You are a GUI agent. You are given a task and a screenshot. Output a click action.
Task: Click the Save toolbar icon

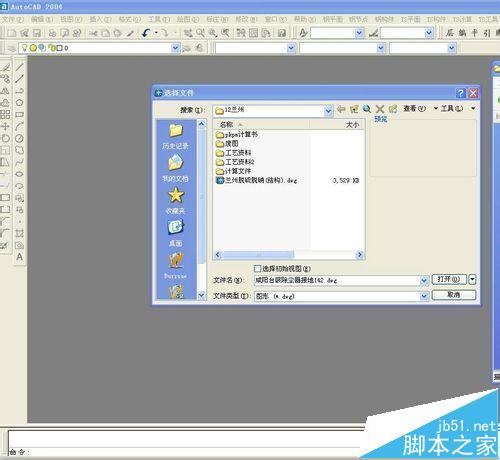(x=37, y=33)
